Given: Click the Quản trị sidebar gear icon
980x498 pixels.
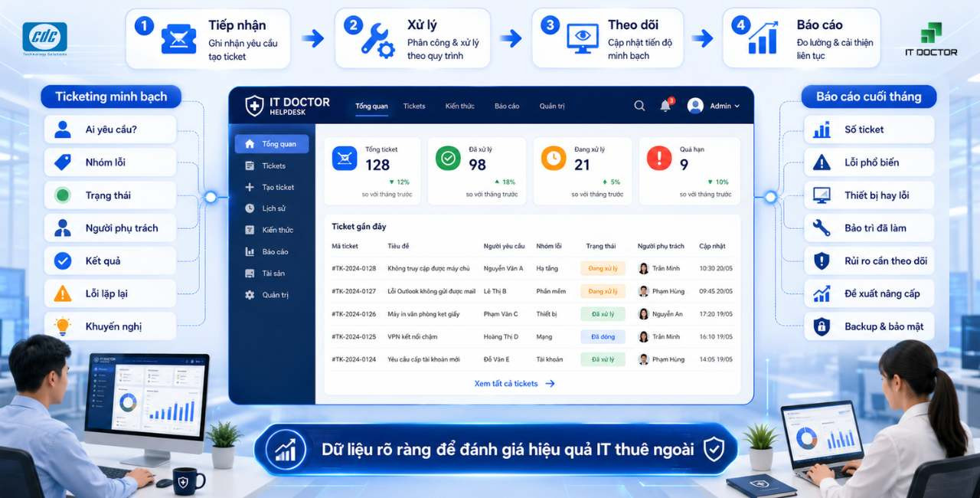Looking at the screenshot, I should click(250, 295).
